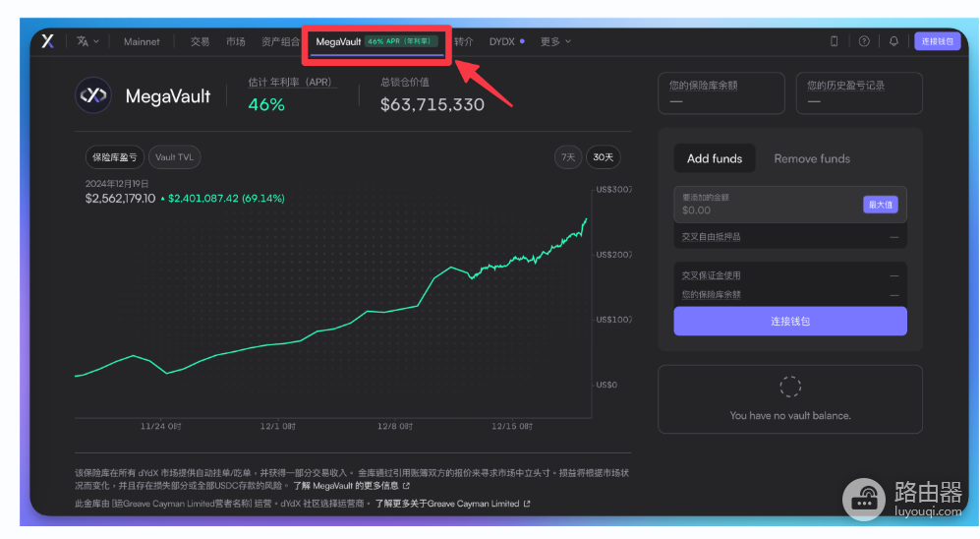The image size is (980, 539).
Task: Click the 您的历史盈亏记录 card
Action: point(859,93)
